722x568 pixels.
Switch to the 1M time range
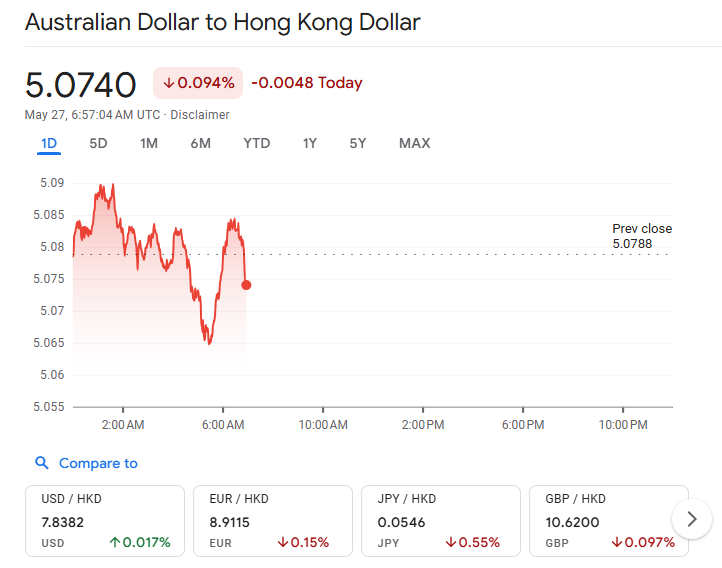pos(149,143)
